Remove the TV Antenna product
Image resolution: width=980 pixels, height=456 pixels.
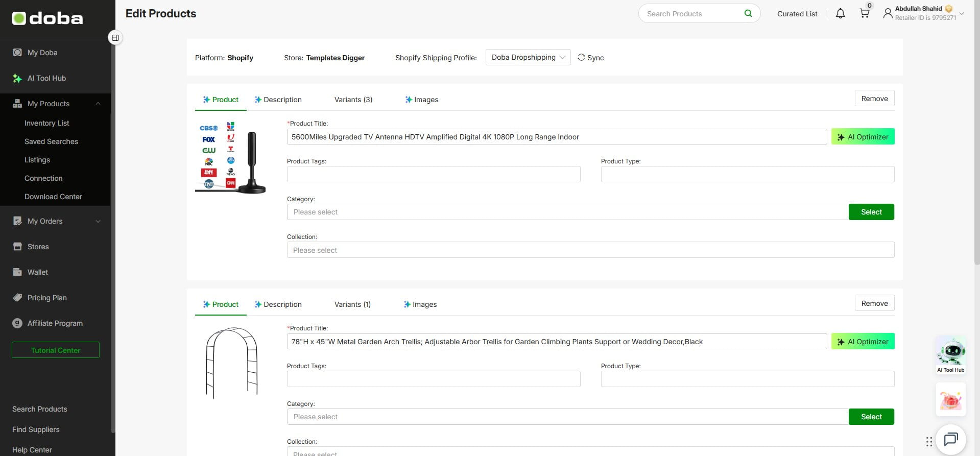point(874,99)
